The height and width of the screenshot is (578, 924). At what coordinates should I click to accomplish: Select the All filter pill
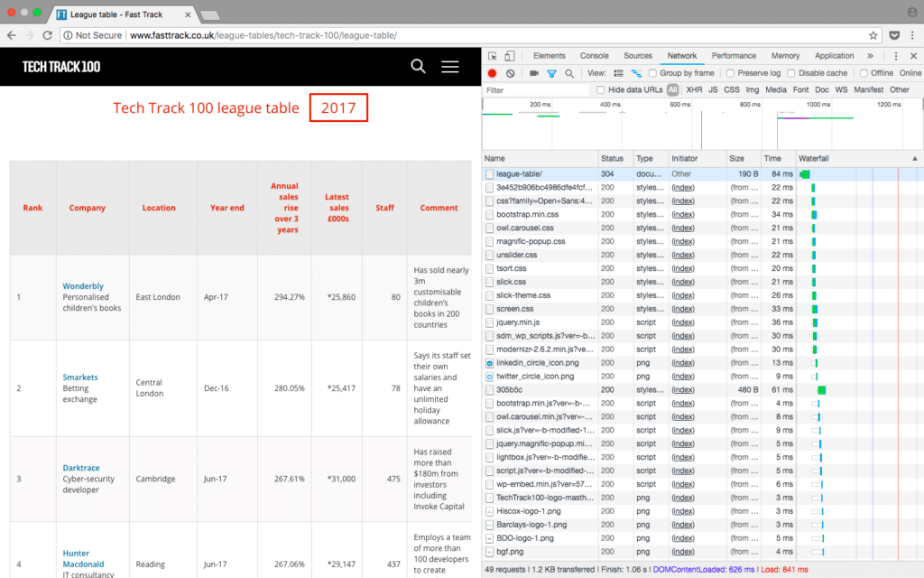(x=672, y=89)
